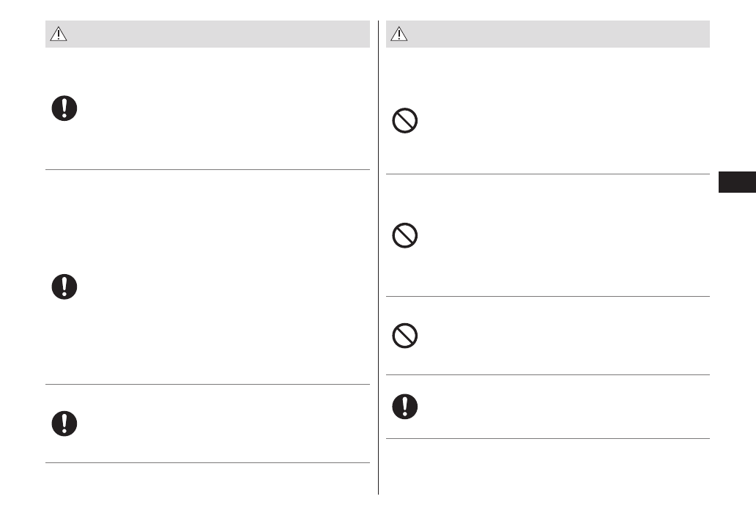This screenshot has height=532, width=756.
Task: Click the lowest exclamation icon in left column
Action: tap(64, 423)
